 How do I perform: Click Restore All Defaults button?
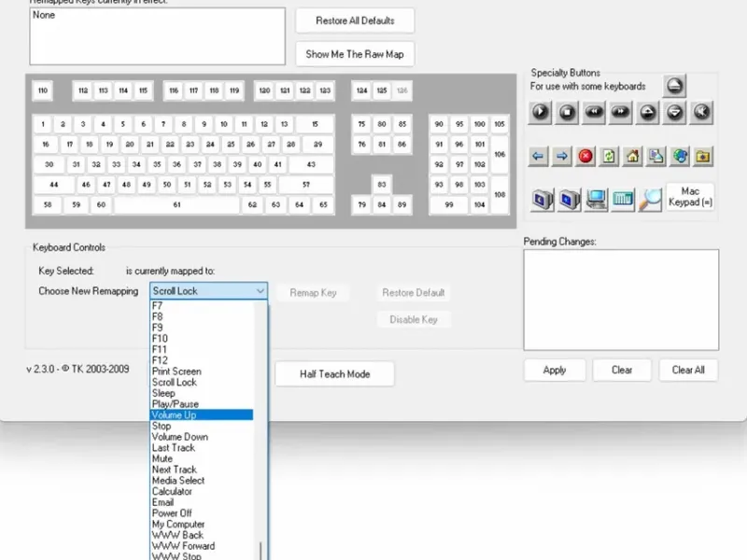(355, 21)
